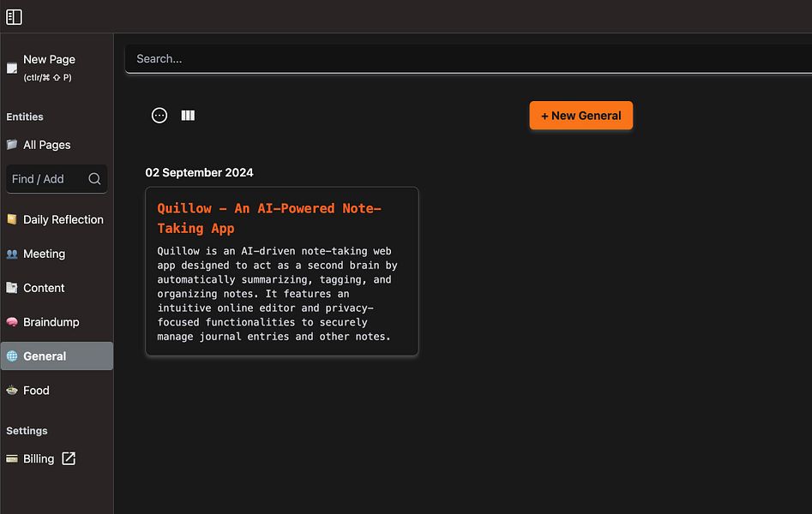This screenshot has height=514, width=812.
Task: Open the circled ellipsis options menu
Action: point(159,116)
